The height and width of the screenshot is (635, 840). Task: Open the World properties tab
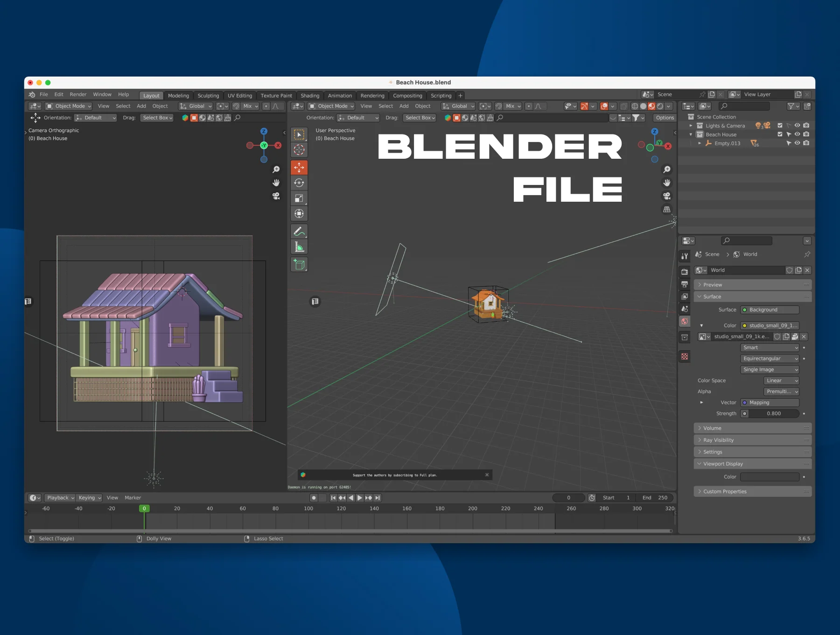pos(685,321)
